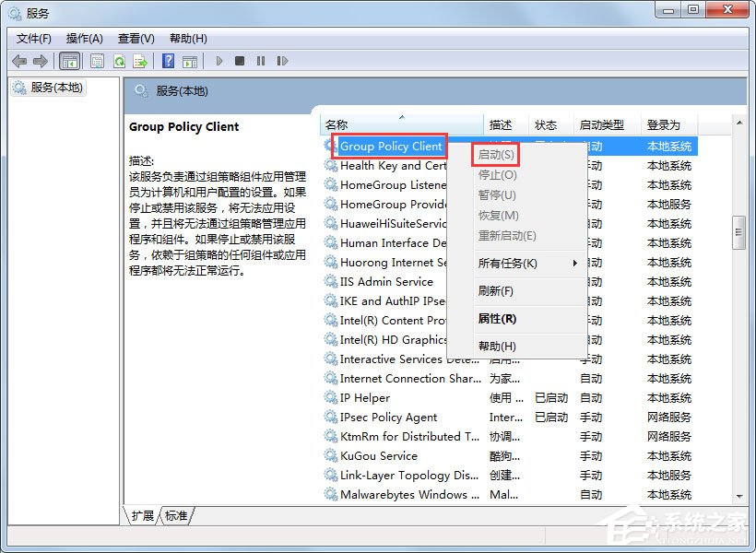
Task: Click the Help question mark icon
Action: (168, 61)
